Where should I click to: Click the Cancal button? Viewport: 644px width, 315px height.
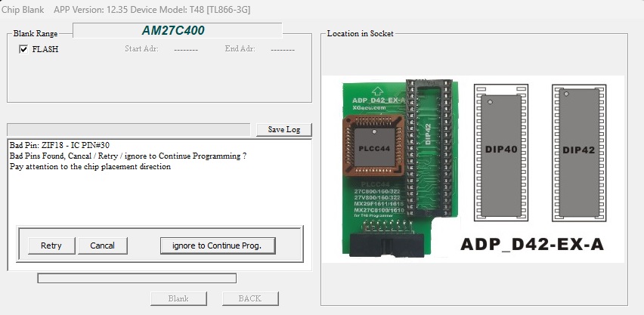point(102,246)
